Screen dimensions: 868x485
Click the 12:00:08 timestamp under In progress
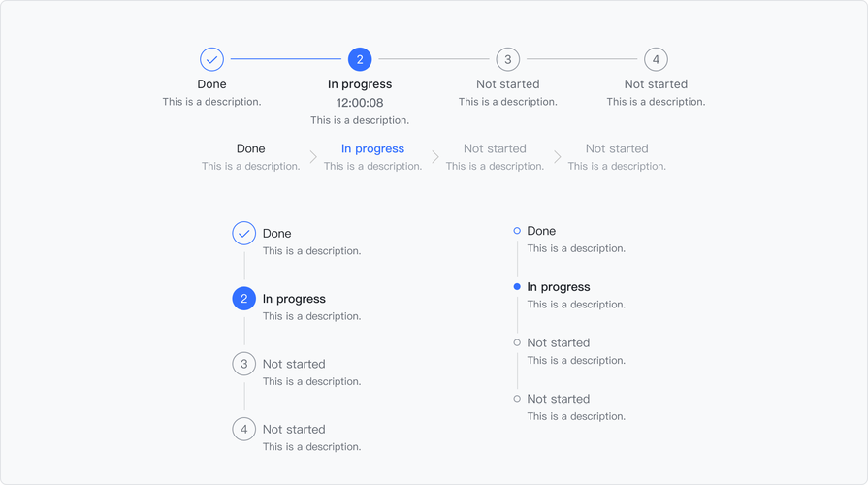360,103
